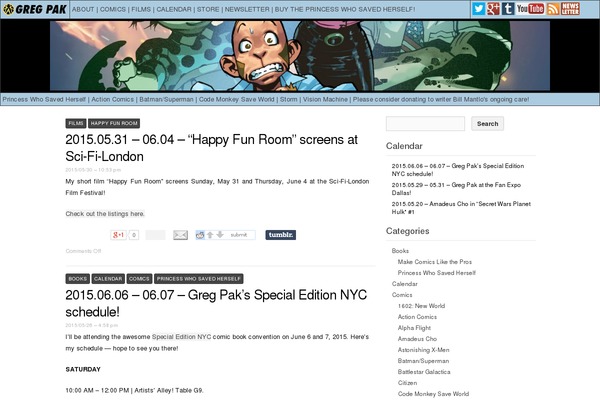600x400 pixels.
Task: Click the FILMS tag on first post
Action: pyautogui.click(x=76, y=123)
